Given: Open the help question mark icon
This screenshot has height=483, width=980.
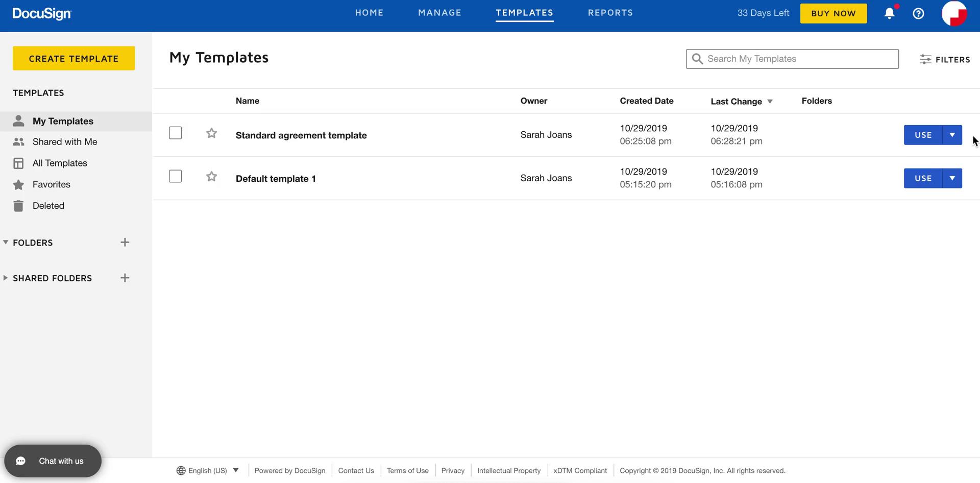Looking at the screenshot, I should 918,13.
